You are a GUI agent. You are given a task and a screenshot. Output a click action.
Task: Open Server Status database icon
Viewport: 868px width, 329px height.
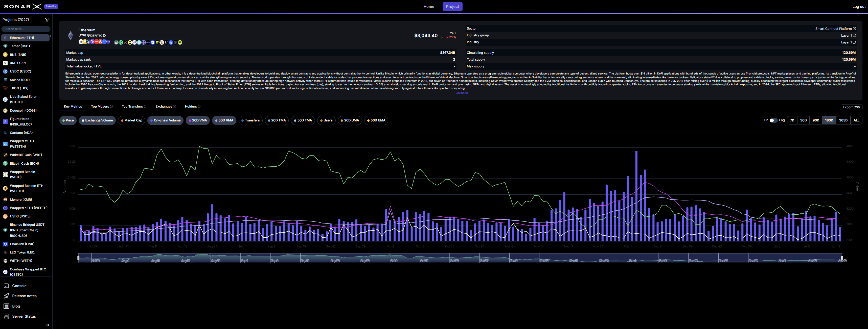click(x=6, y=317)
